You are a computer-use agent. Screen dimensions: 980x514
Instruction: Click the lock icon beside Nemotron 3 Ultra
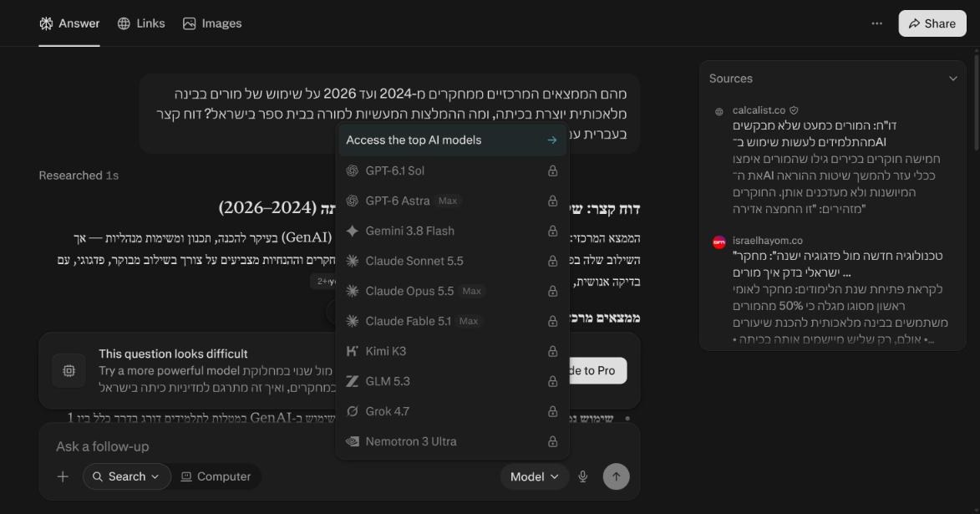[x=552, y=441]
